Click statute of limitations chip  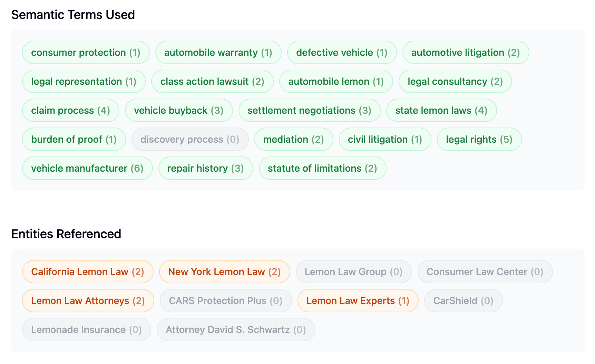tap(322, 168)
